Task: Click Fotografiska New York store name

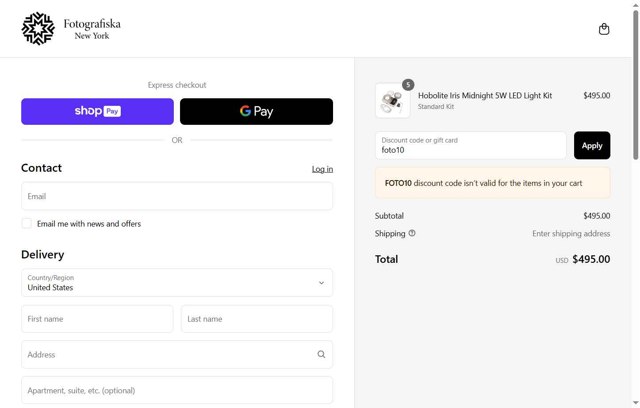Action: [92, 29]
